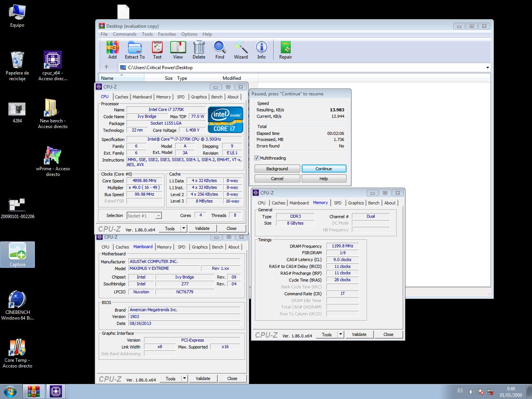
Task: Click the Background button
Action: pyautogui.click(x=277, y=169)
